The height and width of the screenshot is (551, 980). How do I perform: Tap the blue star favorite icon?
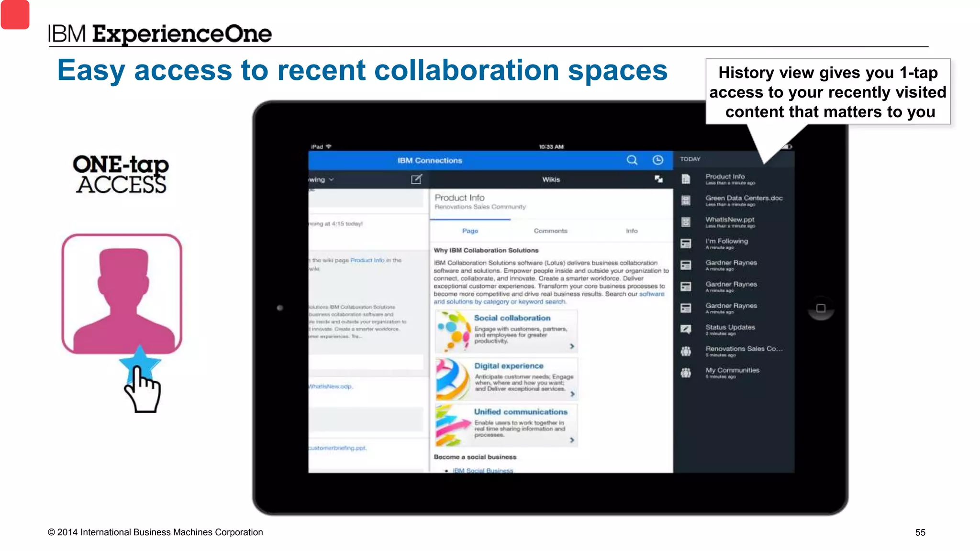tap(140, 363)
